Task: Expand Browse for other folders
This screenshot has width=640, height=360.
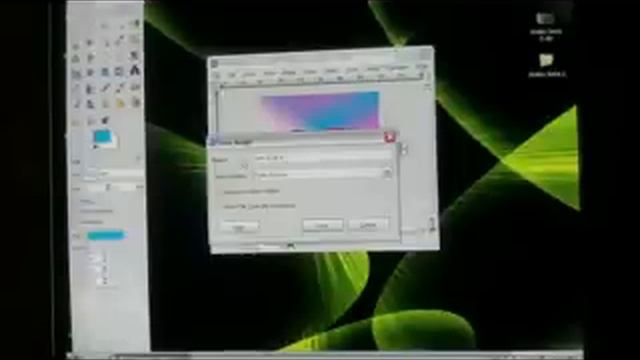Action: click(x=252, y=191)
